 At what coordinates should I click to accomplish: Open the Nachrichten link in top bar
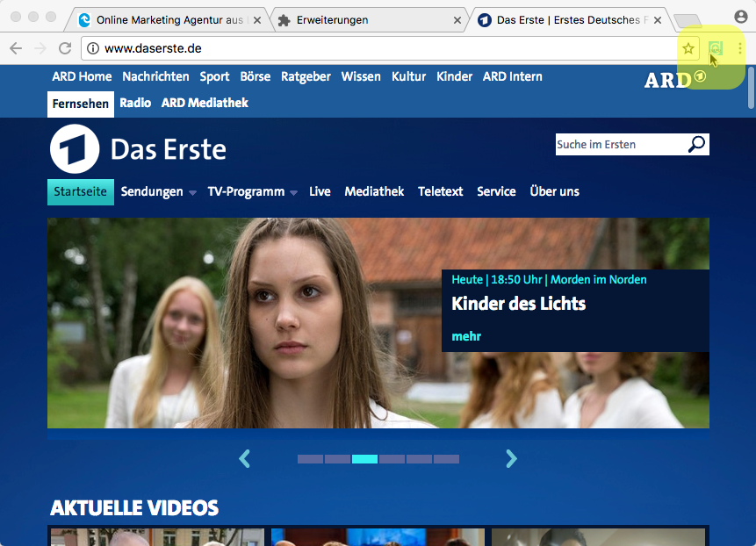[x=155, y=76]
